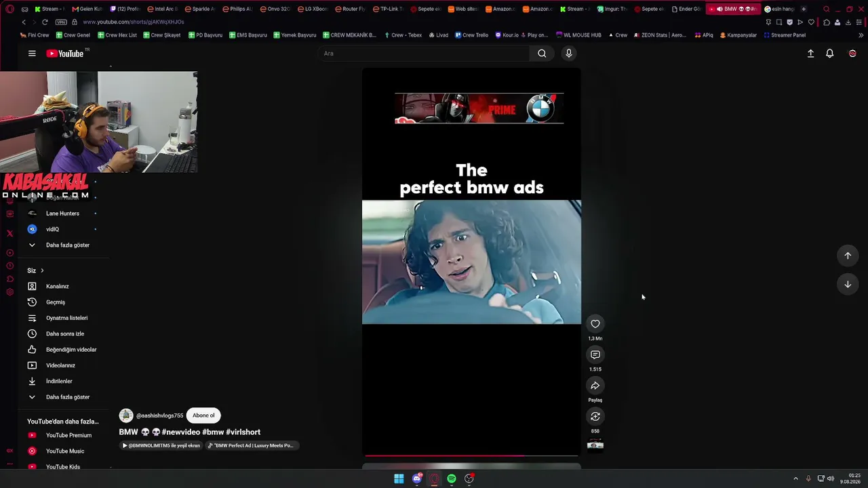Open Discord from the taskbar
The width and height of the screenshot is (868, 488).
416,479
